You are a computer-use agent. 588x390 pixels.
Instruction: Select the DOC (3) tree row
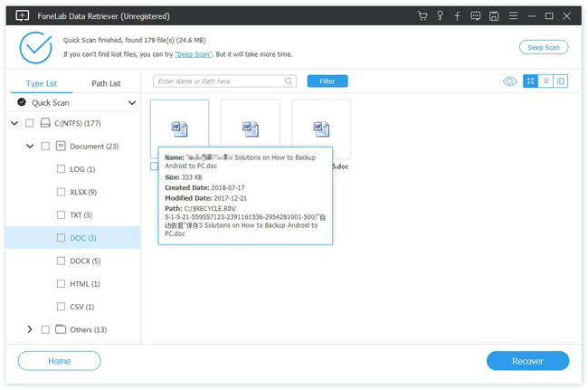[73, 238]
